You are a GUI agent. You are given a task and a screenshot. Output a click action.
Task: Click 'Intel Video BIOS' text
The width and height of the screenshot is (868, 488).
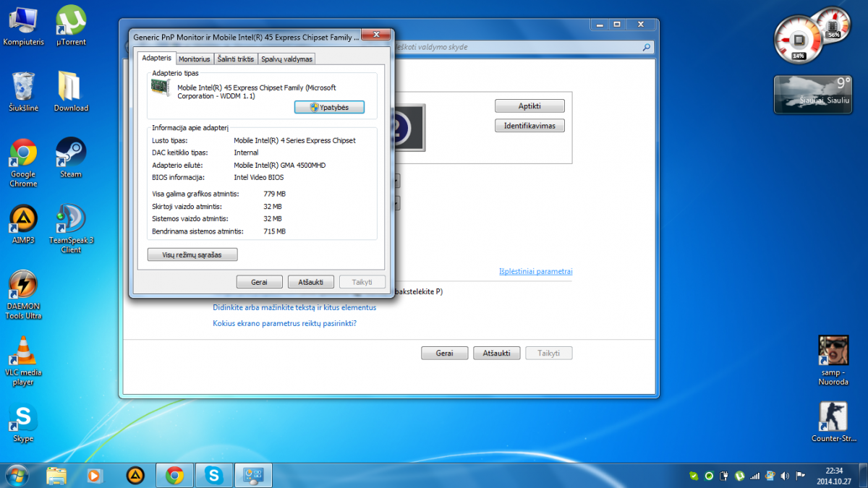pos(259,177)
